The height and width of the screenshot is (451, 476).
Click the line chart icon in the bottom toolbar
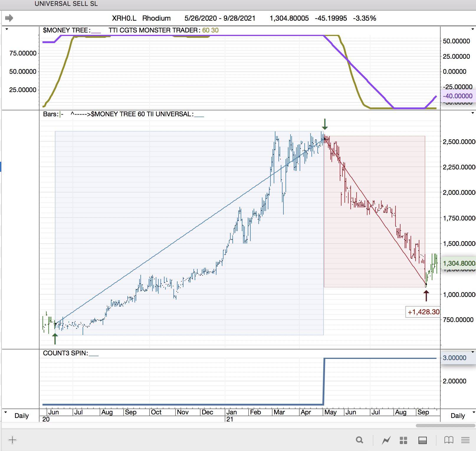pos(386,440)
